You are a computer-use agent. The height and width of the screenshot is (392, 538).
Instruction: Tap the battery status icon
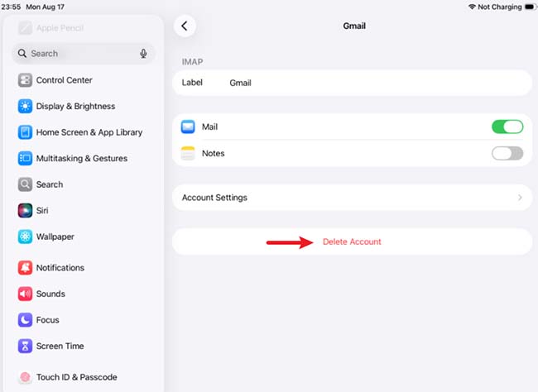pyautogui.click(x=531, y=7)
